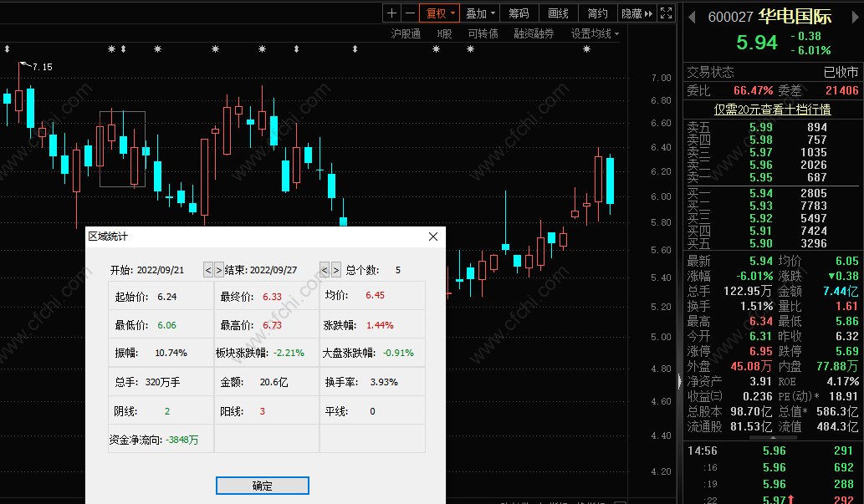Image resolution: width=864 pixels, height=504 pixels.
Task: Click the stock name 华电国际
Action: point(795,17)
